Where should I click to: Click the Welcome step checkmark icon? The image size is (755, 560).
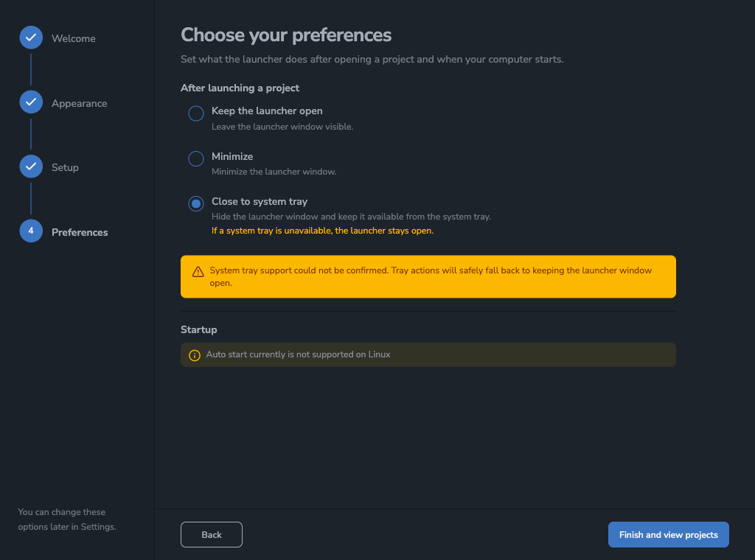[31, 38]
